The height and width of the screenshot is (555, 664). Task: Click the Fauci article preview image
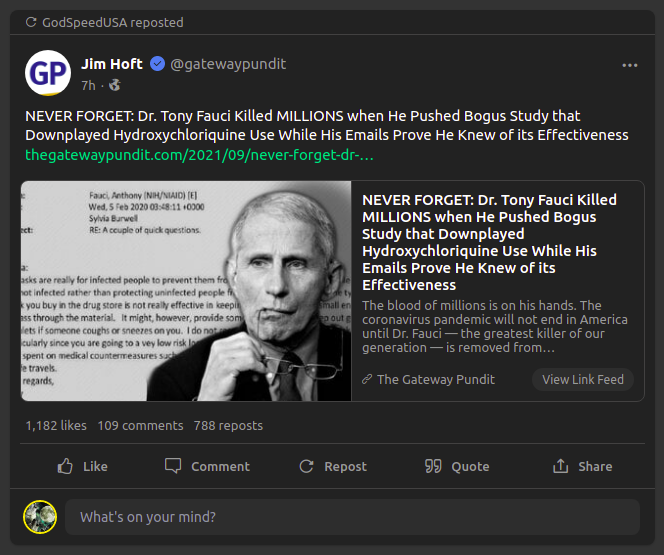pyautogui.click(x=186, y=291)
